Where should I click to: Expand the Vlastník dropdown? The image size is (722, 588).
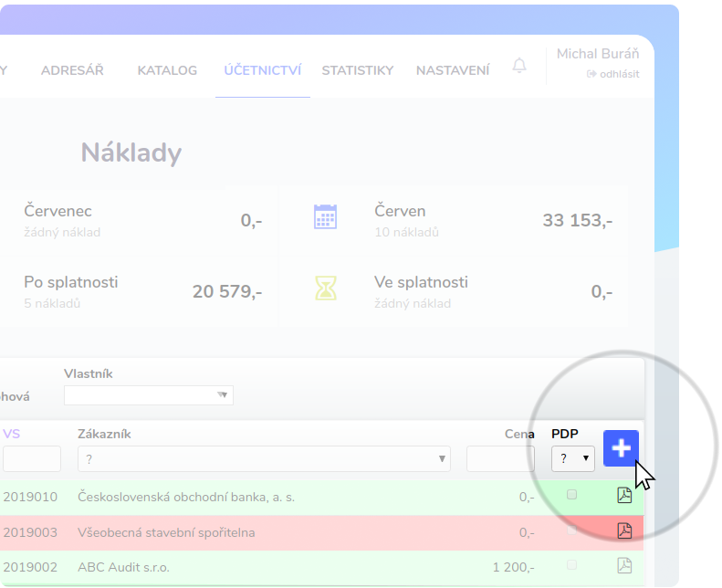[x=149, y=395]
